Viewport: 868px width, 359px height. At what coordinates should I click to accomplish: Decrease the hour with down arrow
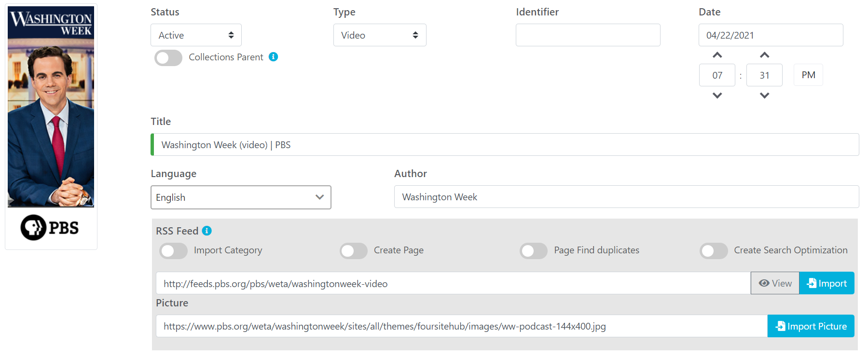(x=717, y=96)
